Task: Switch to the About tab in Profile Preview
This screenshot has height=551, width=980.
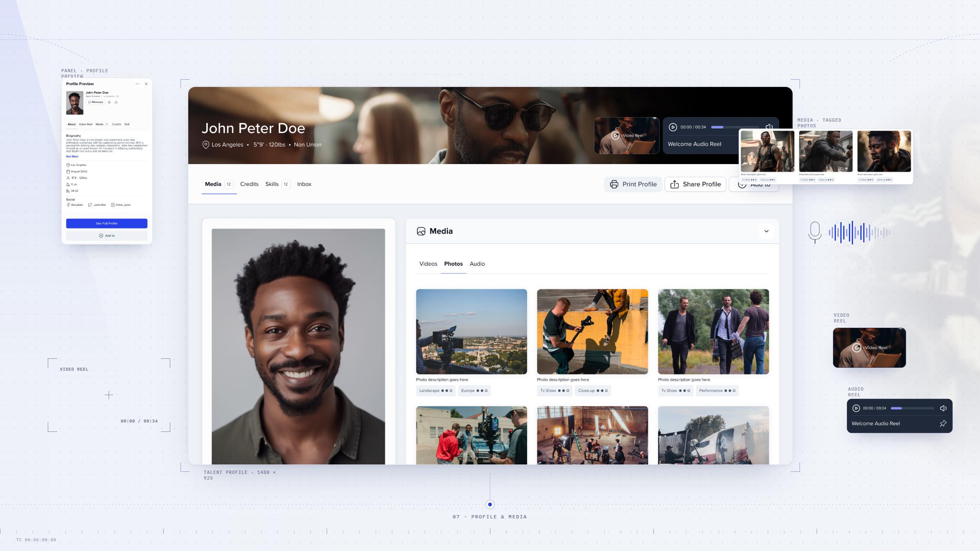Action: [x=71, y=124]
